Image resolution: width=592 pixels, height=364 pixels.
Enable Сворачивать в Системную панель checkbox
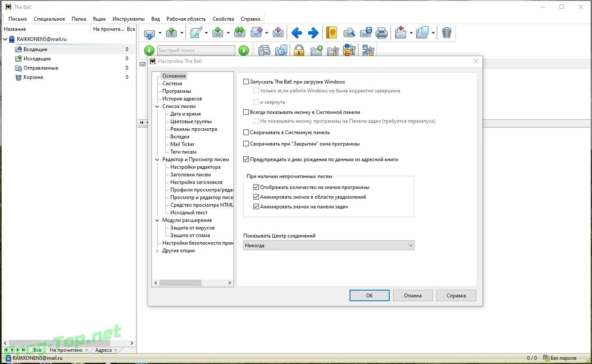tap(246, 133)
